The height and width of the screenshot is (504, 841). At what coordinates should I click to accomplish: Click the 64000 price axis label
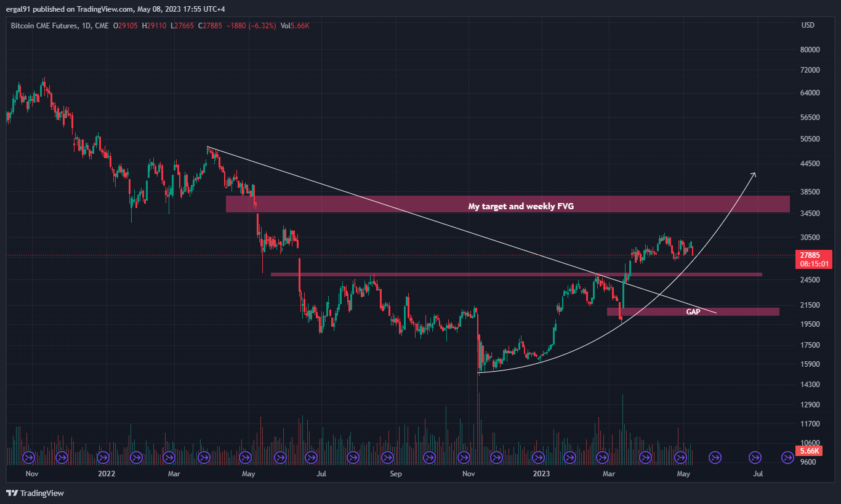tap(810, 93)
